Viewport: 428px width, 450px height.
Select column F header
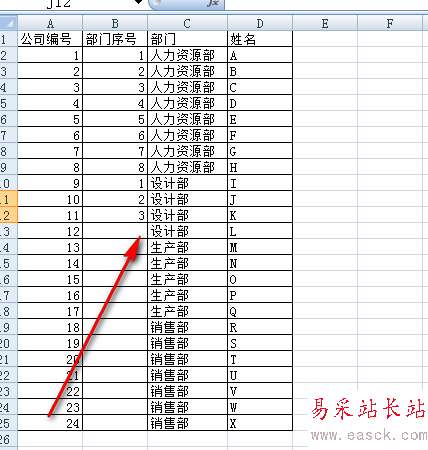pos(390,23)
